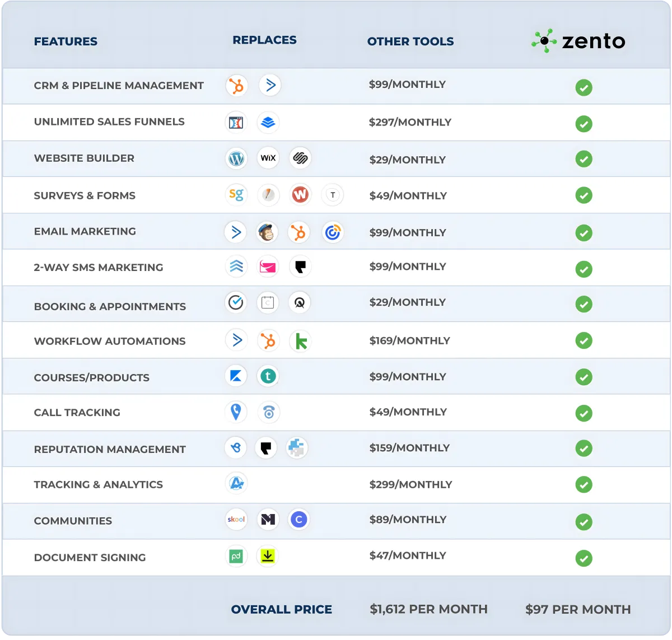Click the green checkmark for Unlimited Sales Funnels
The width and height of the screenshot is (672, 640).
point(584,124)
